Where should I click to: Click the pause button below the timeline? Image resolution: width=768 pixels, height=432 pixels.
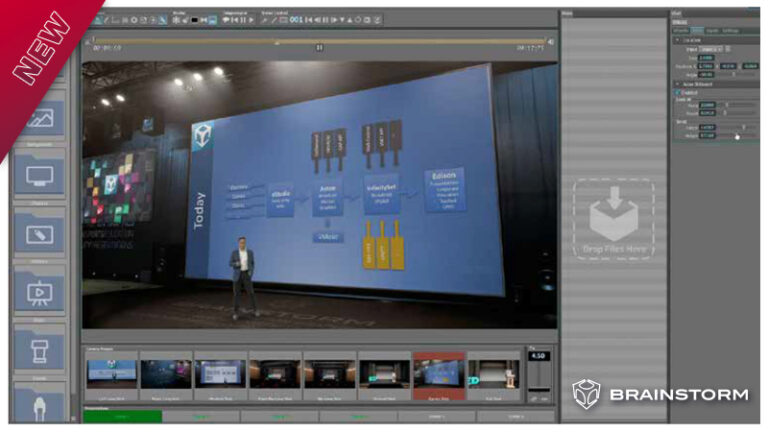pos(319,48)
